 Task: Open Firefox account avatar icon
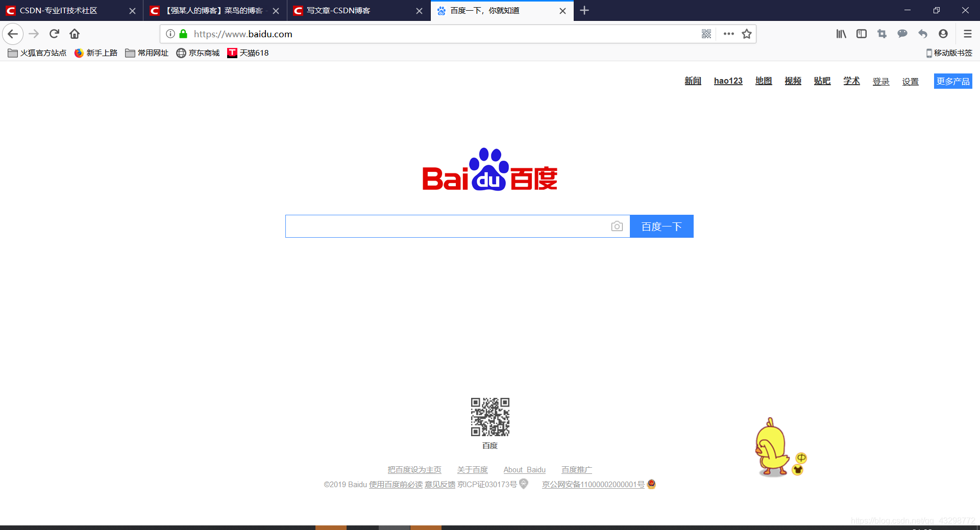click(x=943, y=34)
